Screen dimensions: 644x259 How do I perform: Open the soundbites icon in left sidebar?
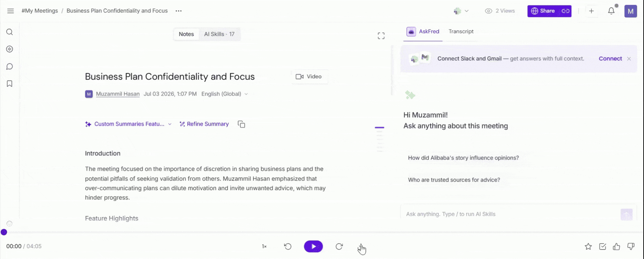coord(9,49)
